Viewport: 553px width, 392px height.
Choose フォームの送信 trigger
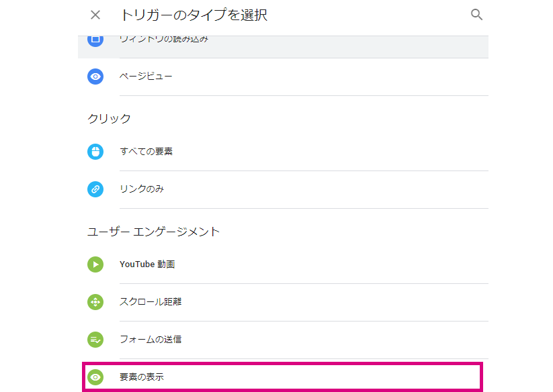[x=151, y=340]
